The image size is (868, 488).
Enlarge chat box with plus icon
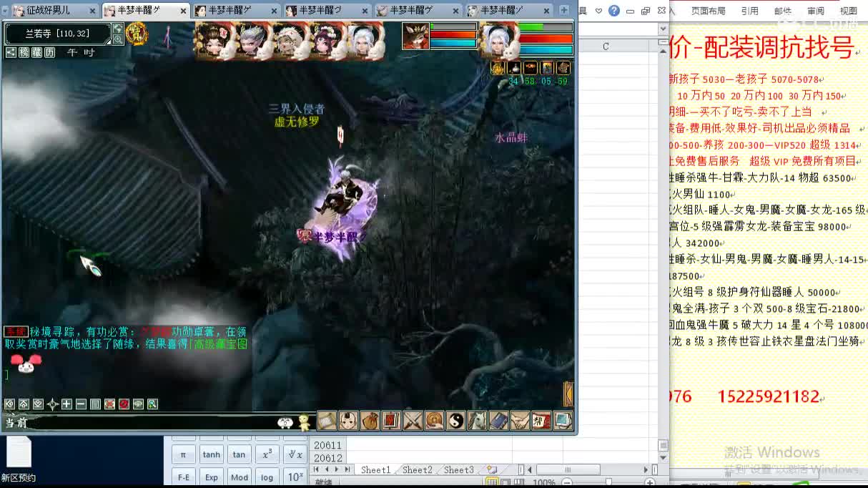tap(66, 404)
